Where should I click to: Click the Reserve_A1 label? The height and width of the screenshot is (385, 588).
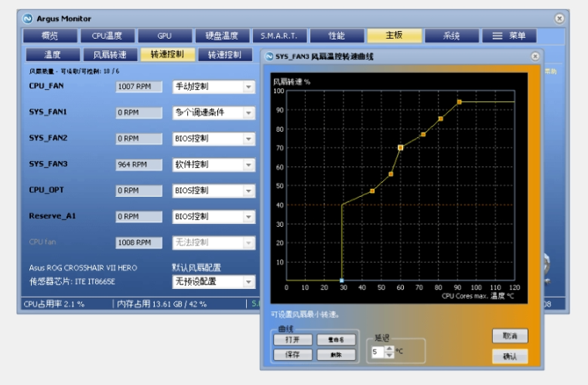[x=53, y=216]
